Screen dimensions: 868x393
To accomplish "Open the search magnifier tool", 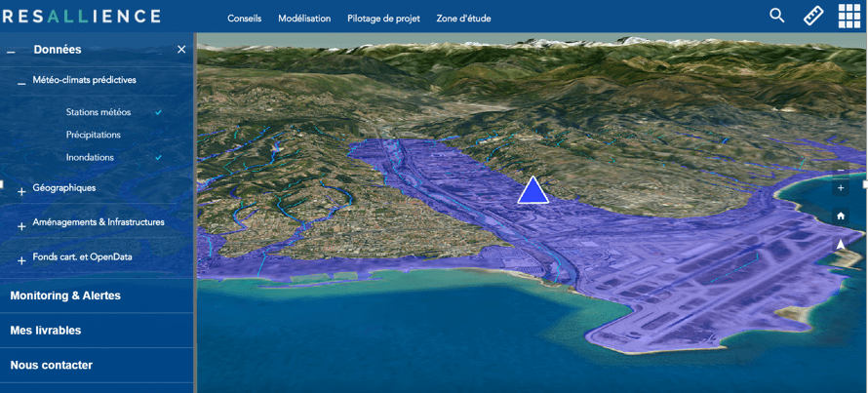I will [x=777, y=16].
